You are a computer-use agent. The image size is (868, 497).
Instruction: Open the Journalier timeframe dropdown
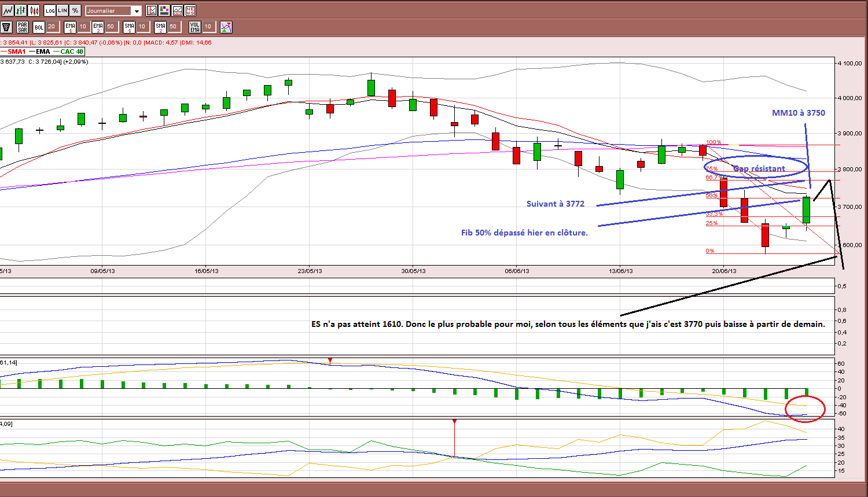pos(113,11)
